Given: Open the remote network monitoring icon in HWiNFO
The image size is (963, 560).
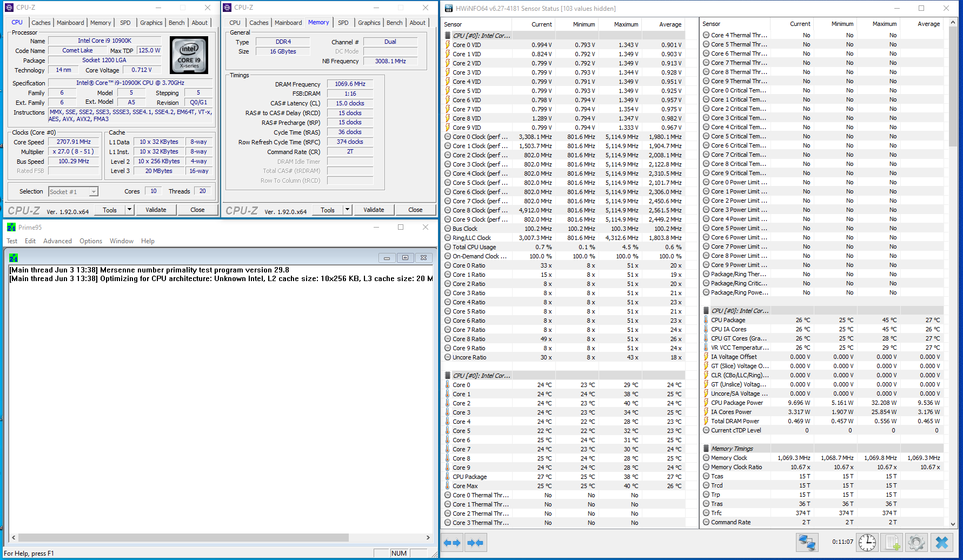Looking at the screenshot, I should click(x=807, y=542).
